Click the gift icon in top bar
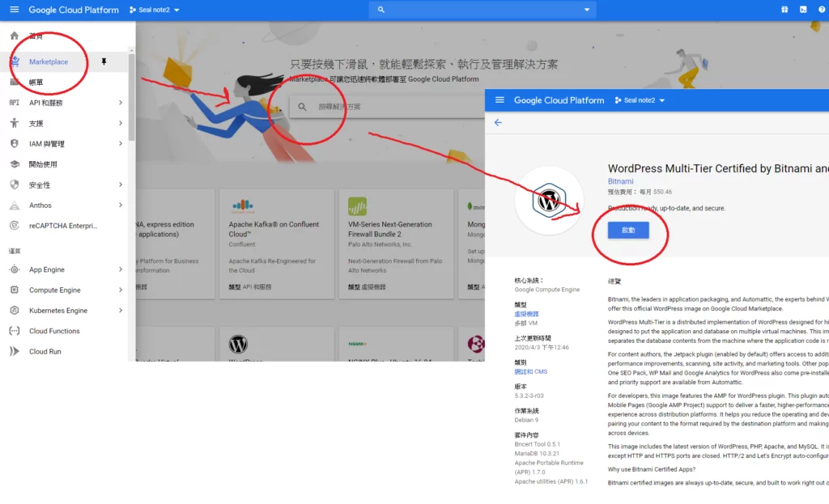 [784, 10]
